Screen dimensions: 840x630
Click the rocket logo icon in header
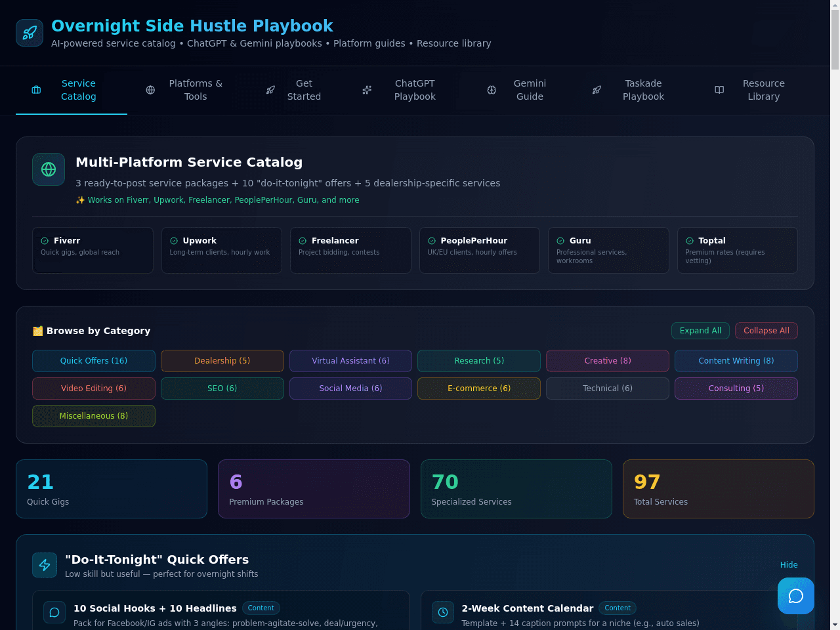click(x=30, y=33)
